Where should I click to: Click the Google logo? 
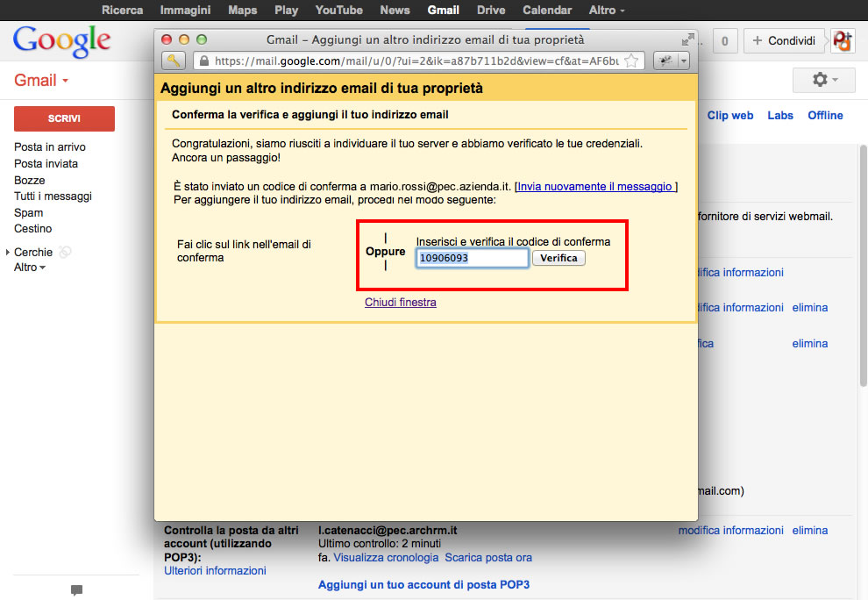click(62, 39)
